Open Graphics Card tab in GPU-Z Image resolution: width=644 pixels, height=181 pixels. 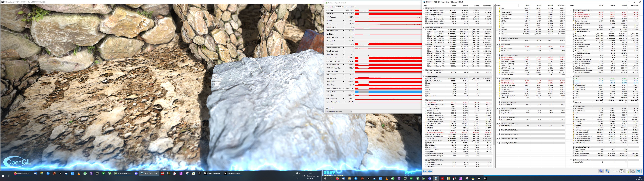[330, 7]
